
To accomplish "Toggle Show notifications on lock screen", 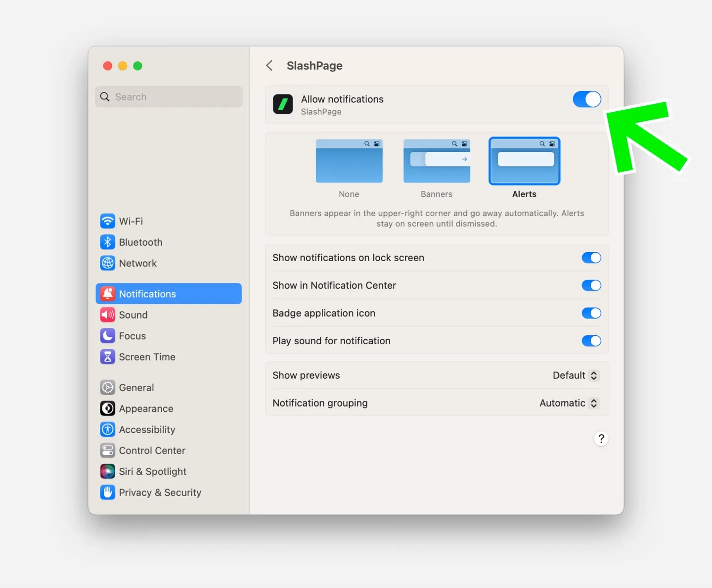I will point(591,258).
